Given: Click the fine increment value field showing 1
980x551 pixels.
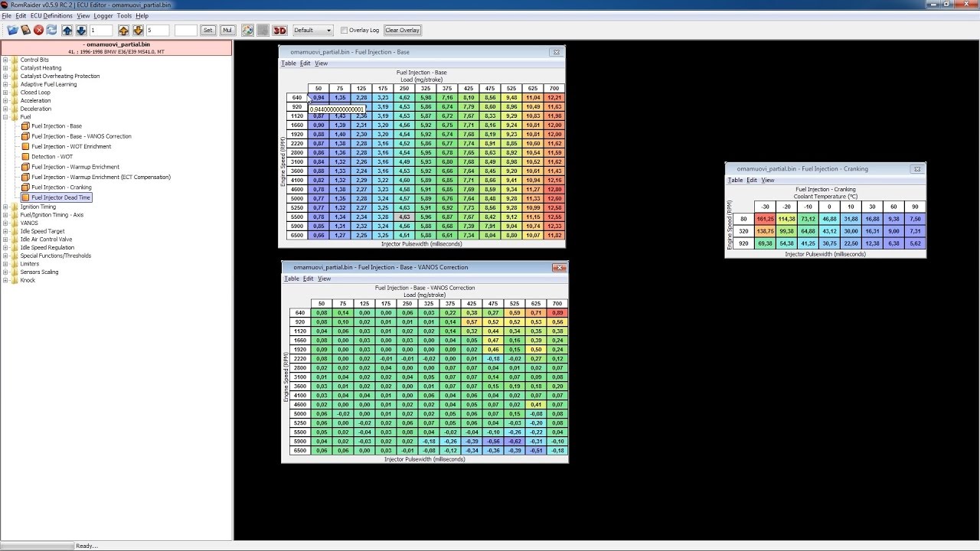Looking at the screenshot, I should point(101,30).
